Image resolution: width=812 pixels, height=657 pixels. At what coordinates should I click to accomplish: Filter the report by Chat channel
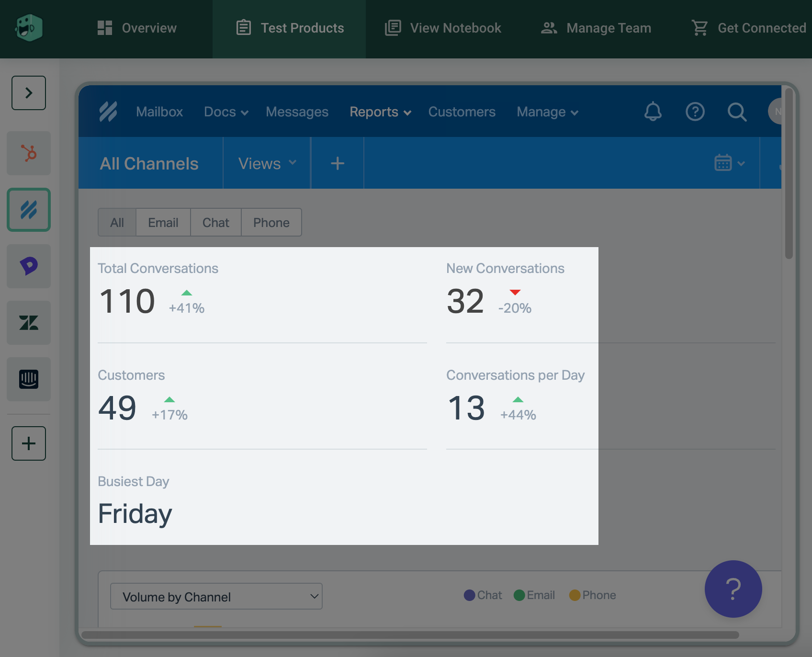[x=215, y=223]
